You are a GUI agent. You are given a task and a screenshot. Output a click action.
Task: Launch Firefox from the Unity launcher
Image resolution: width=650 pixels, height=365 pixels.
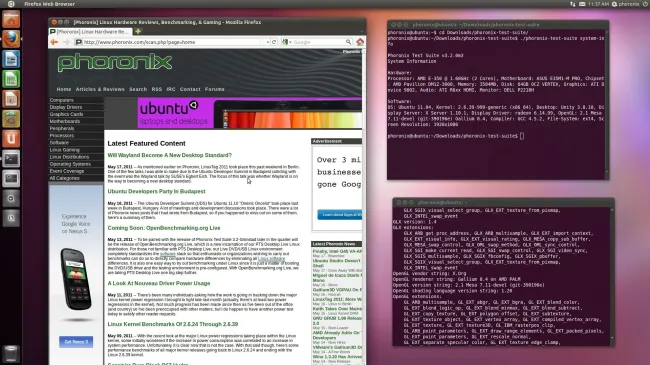click(11, 39)
